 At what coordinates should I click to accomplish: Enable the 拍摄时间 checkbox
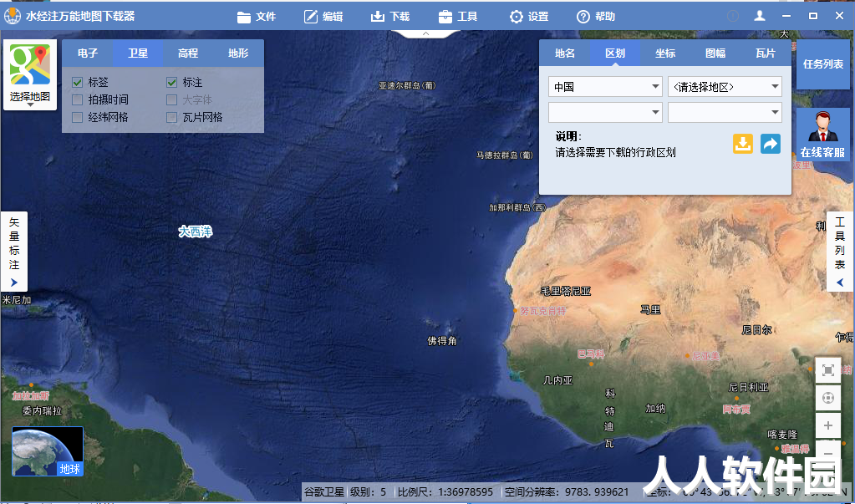pyautogui.click(x=78, y=99)
